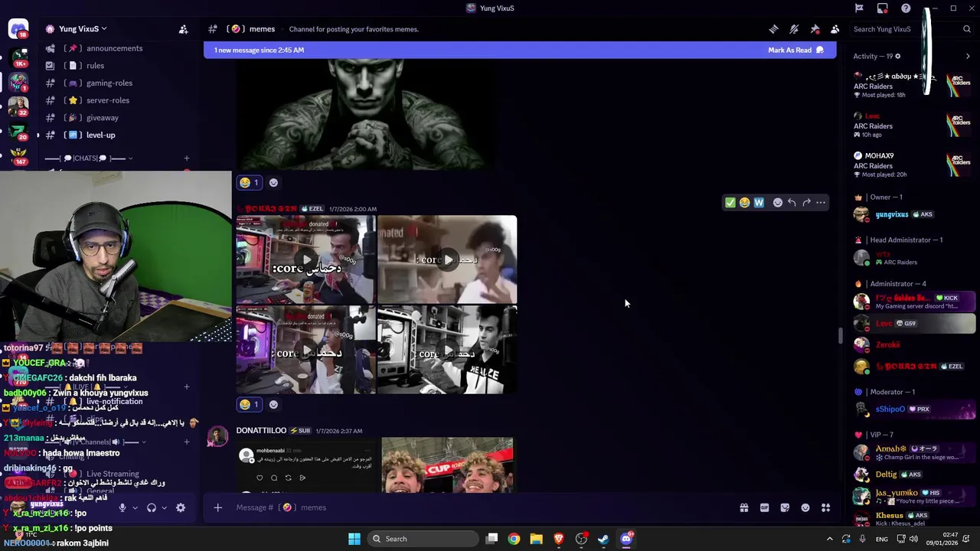This screenshot has width=980, height=551.
Task: Mute microphone in user panel
Action: point(122,507)
